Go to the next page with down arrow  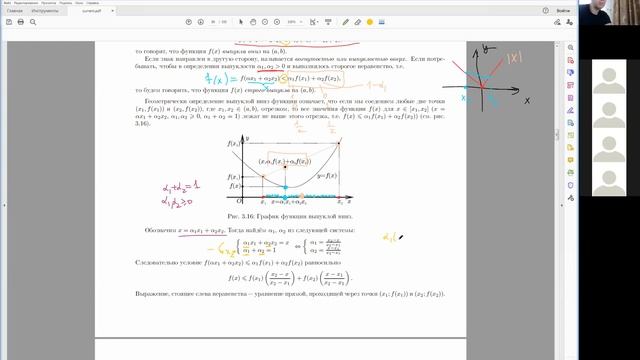200,22
